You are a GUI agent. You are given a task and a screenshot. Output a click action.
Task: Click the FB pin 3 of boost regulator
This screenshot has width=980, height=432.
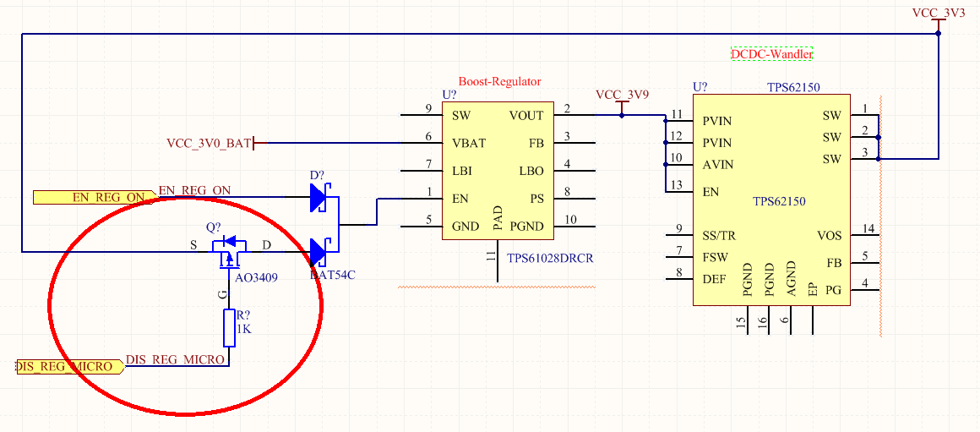pyautogui.click(x=574, y=143)
